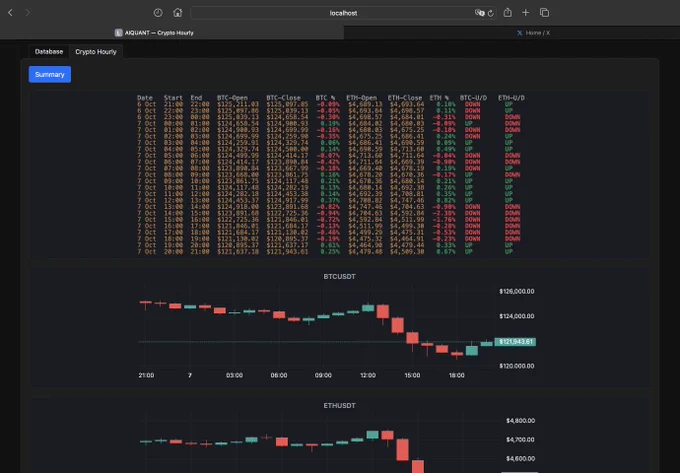The image size is (680, 473).
Task: Click the ETH-U/D column header
Action: click(511, 98)
